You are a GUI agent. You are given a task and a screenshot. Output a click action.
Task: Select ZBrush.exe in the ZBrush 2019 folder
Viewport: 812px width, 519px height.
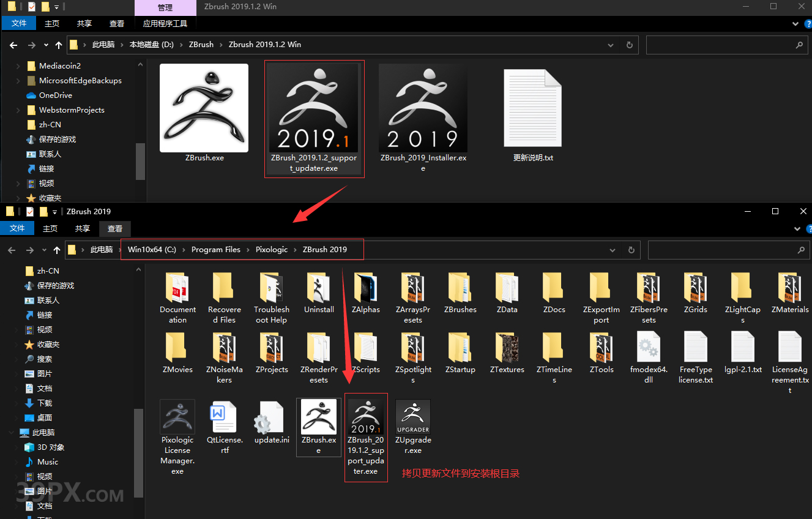pyautogui.click(x=318, y=427)
